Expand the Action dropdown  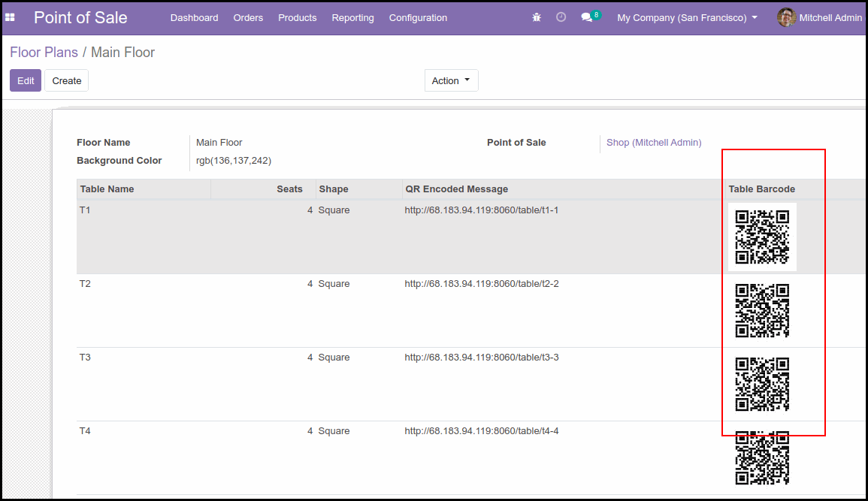pyautogui.click(x=451, y=80)
